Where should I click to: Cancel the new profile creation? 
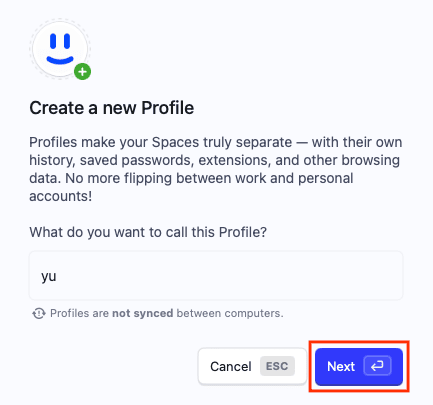click(252, 366)
